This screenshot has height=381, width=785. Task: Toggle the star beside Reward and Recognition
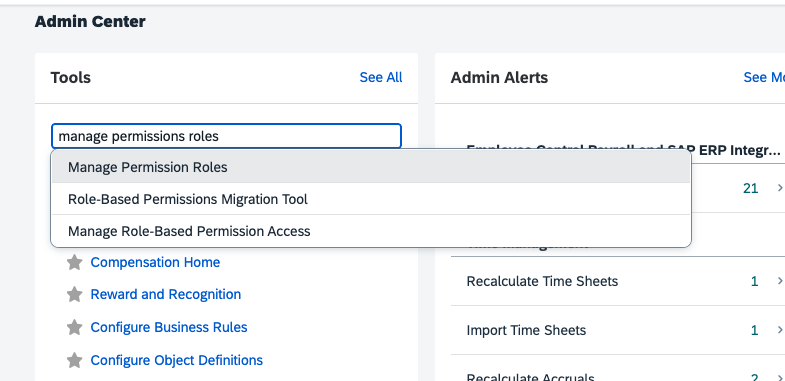point(75,294)
